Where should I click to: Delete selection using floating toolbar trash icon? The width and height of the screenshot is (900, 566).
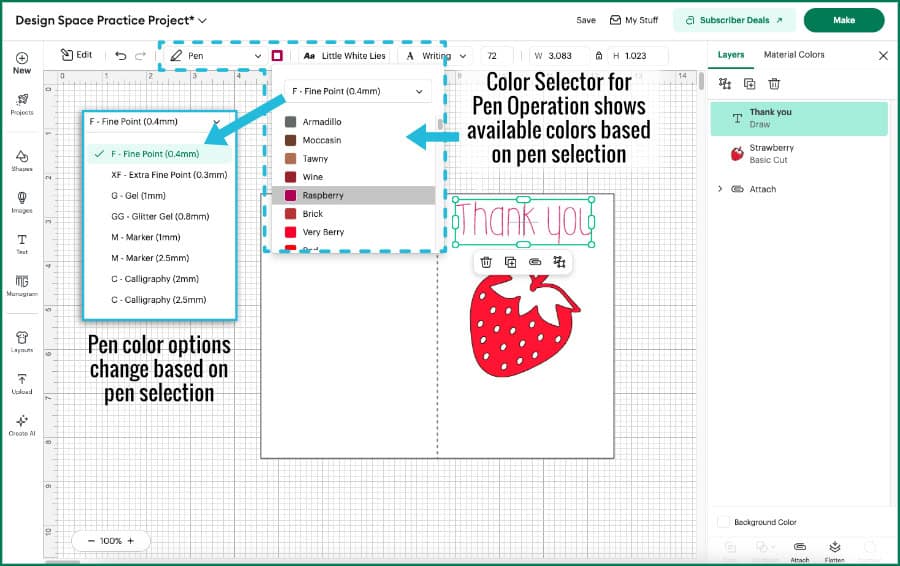point(486,262)
